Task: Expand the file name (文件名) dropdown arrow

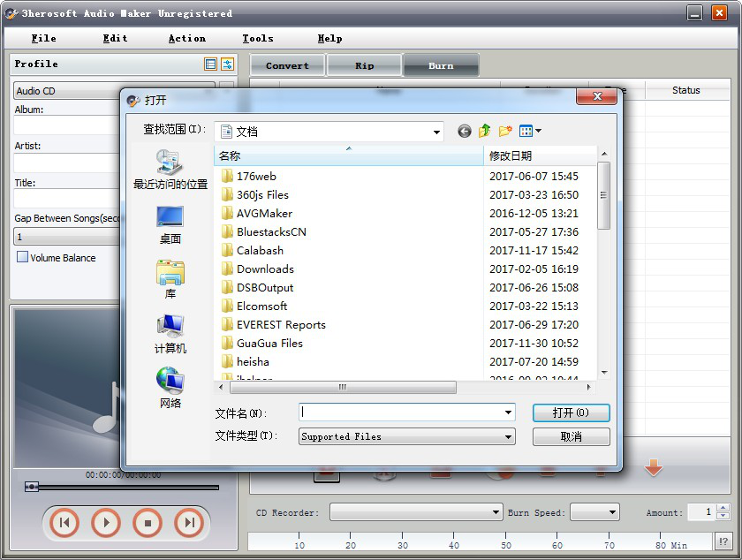Action: (508, 412)
